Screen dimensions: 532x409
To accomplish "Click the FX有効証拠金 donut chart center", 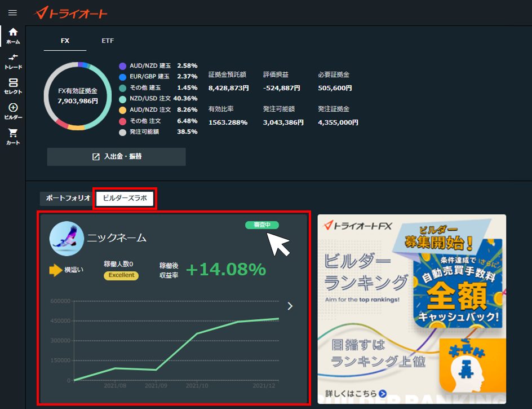I will 78,96.
